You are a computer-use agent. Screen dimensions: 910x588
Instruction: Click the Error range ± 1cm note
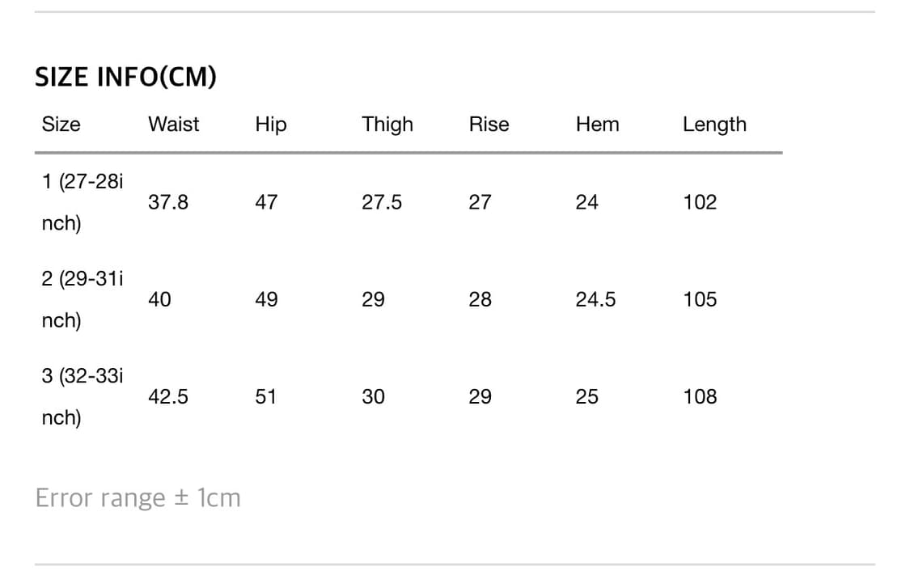coord(138,498)
